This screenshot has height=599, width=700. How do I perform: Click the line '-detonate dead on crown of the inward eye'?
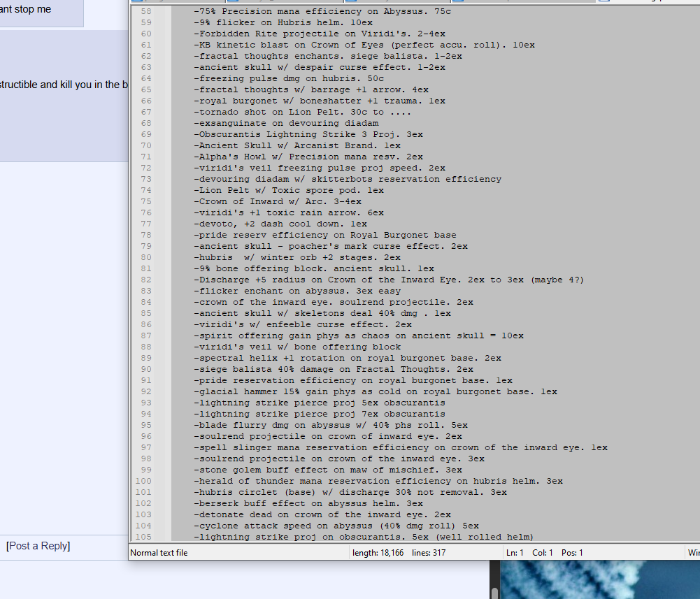(322, 514)
